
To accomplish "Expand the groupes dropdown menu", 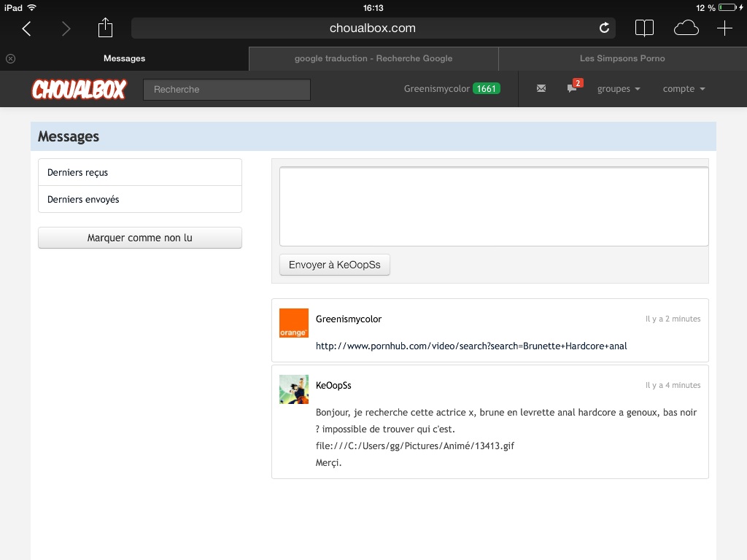I will (x=619, y=89).
